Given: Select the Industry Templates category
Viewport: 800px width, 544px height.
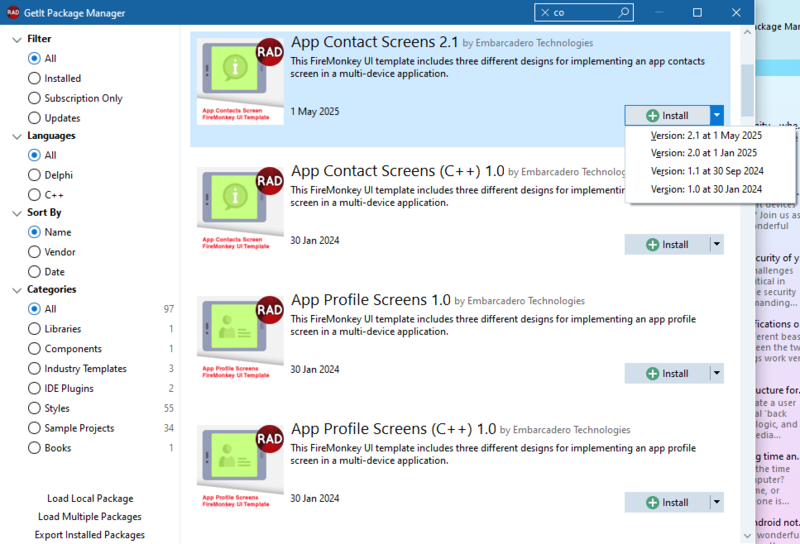Looking at the screenshot, I should coord(34,368).
